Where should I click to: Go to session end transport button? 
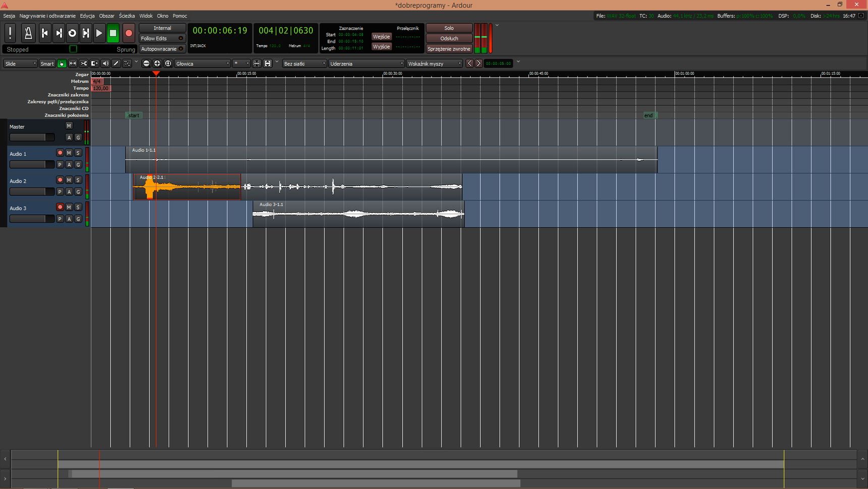pyautogui.click(x=59, y=33)
